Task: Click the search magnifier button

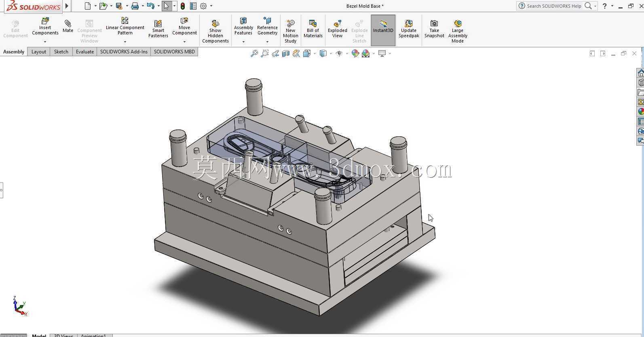Action: coord(588,6)
